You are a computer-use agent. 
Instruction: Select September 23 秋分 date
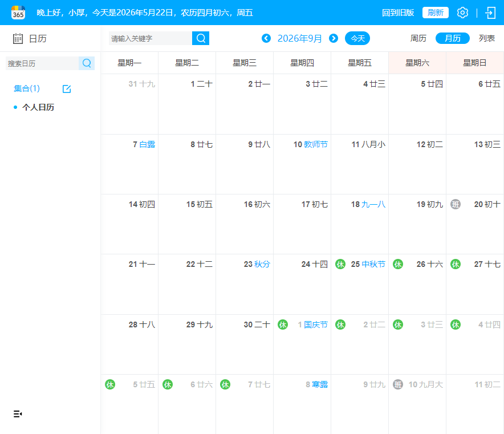pyautogui.click(x=257, y=264)
